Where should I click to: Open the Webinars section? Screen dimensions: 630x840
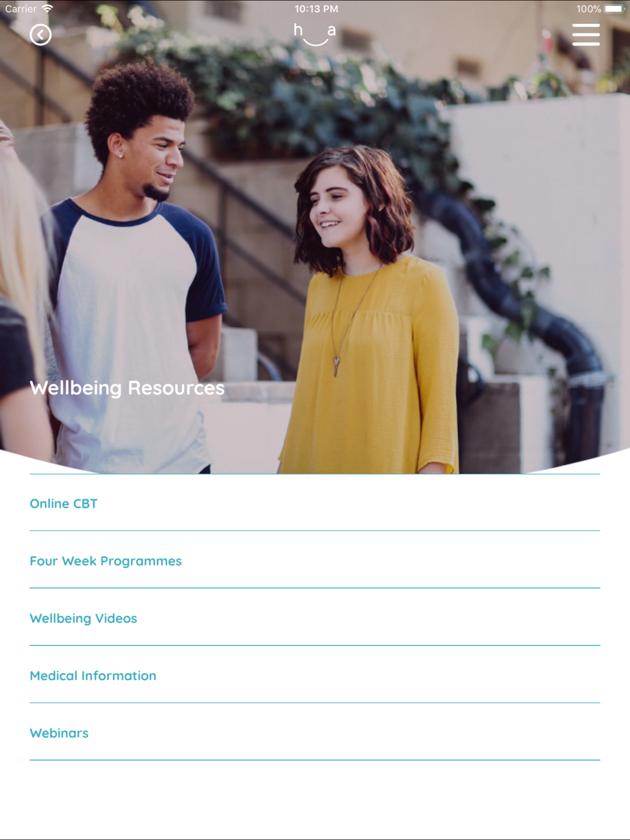tap(315, 732)
